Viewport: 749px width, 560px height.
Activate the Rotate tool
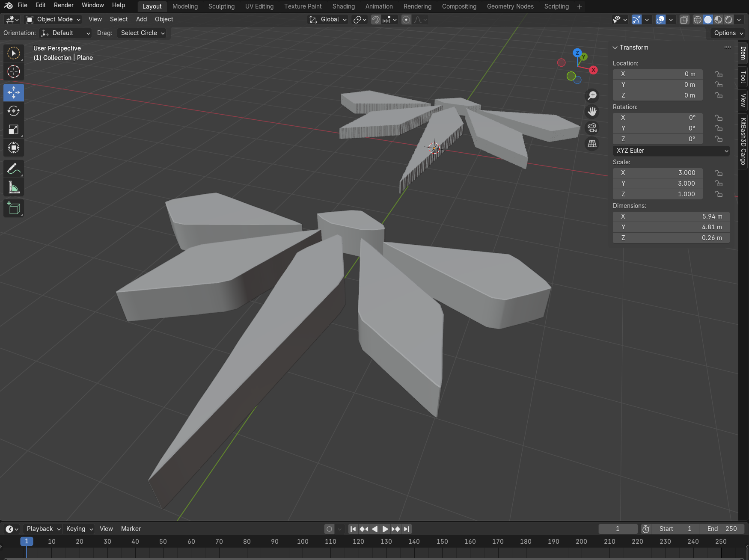14,111
